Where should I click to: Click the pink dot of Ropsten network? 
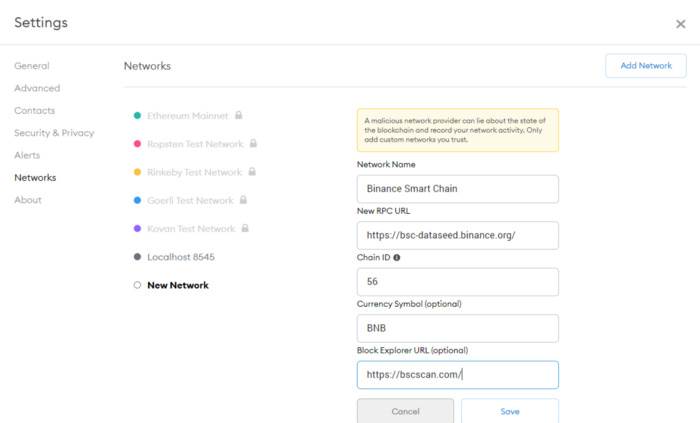point(138,144)
